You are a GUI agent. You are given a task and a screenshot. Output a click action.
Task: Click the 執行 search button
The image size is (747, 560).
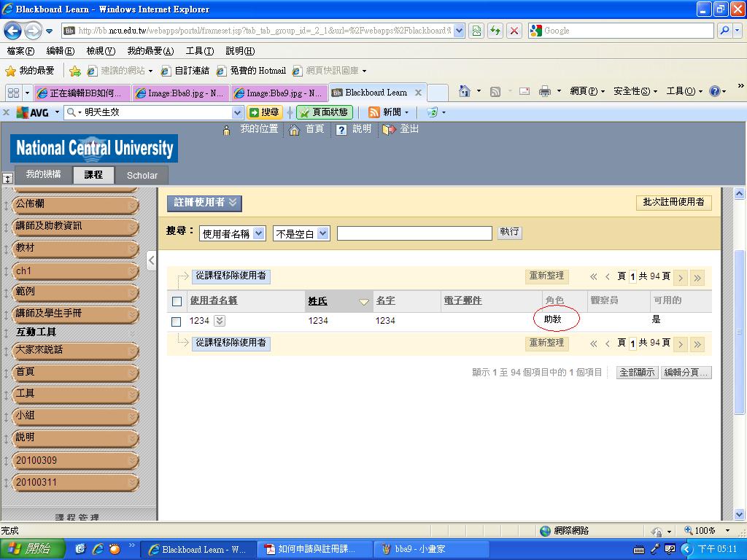tap(510, 232)
